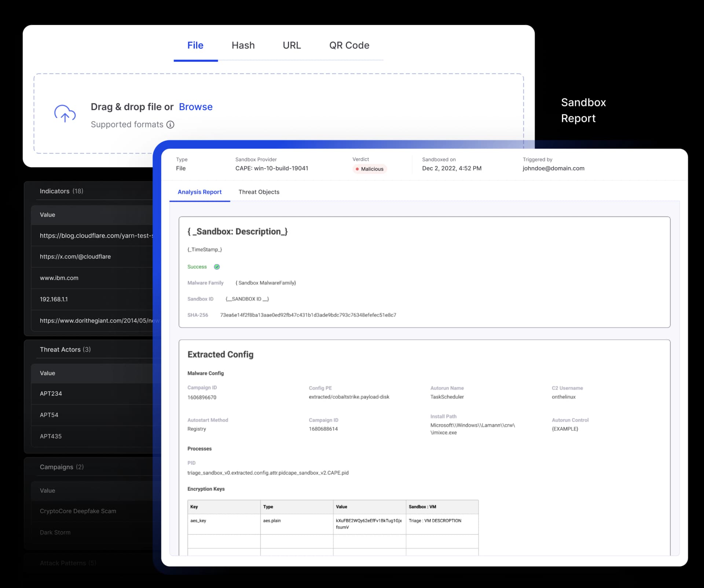Click the www.ibm.com indicator entry
The image size is (704, 588).
[59, 278]
